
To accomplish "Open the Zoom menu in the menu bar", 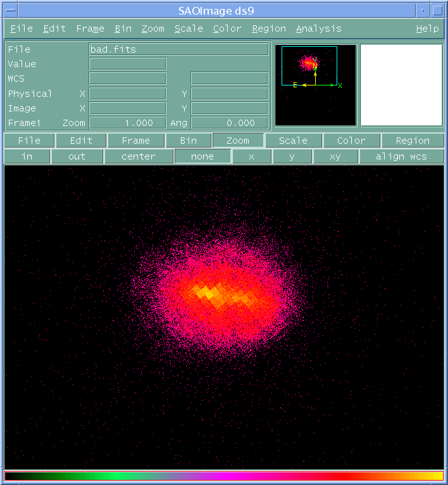I will 153,28.
